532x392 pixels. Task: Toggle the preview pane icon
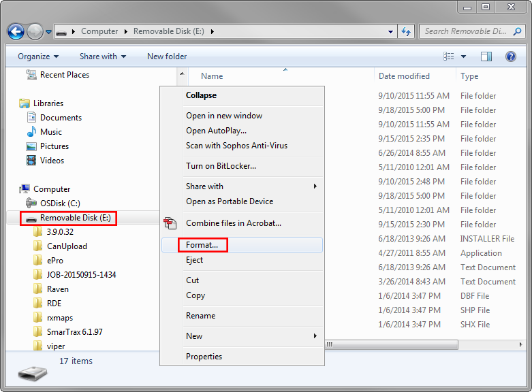point(486,56)
